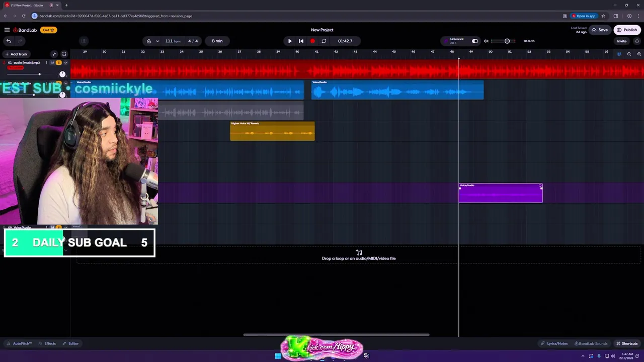644x362 pixels.
Task: Adjust track 01 pan knob
Action: (x=62, y=74)
